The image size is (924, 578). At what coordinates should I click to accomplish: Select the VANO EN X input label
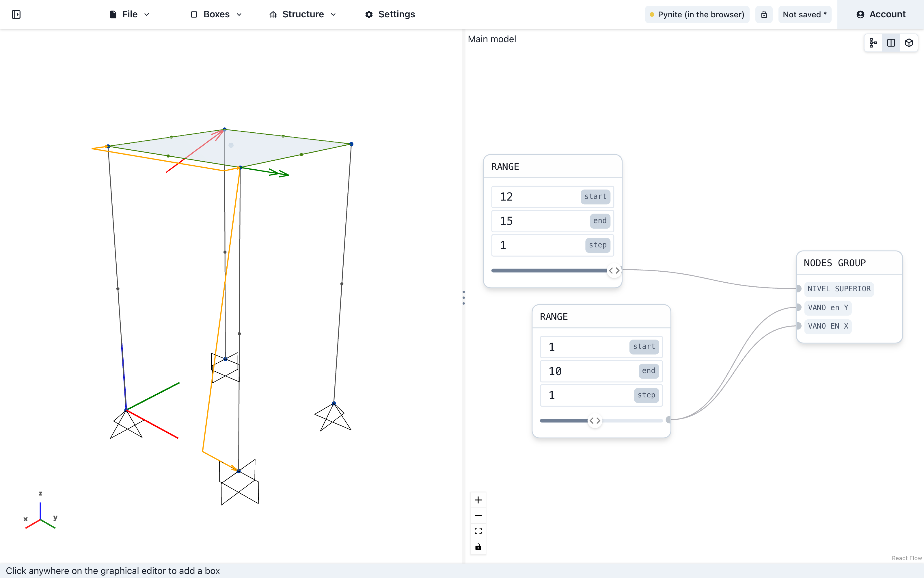tap(828, 326)
